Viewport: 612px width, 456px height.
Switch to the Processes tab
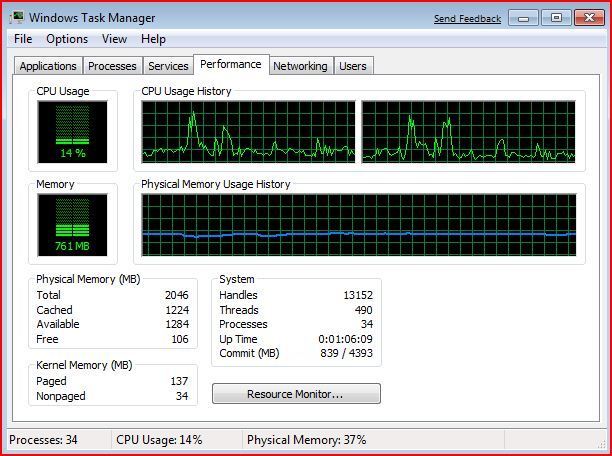[112, 66]
